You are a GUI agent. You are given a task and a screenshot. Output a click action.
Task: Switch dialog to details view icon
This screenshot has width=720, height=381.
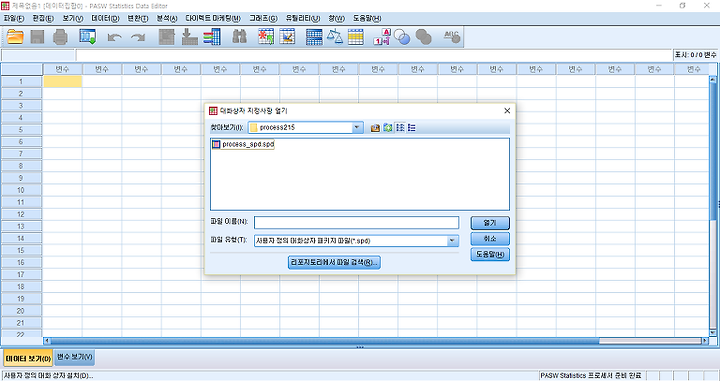click(x=411, y=128)
